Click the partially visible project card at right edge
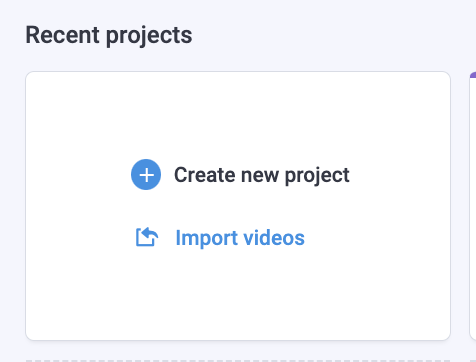This screenshot has height=362, width=476. 473,206
